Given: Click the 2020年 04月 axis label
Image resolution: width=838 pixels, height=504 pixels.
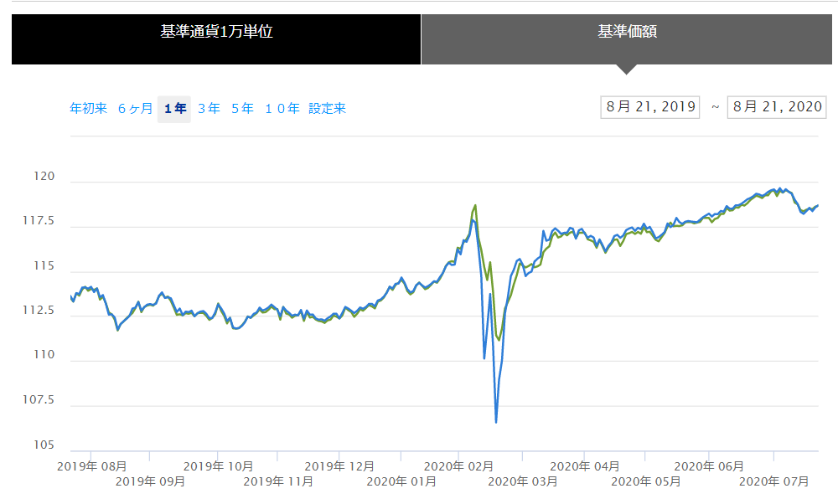Looking at the screenshot, I should [x=585, y=466].
